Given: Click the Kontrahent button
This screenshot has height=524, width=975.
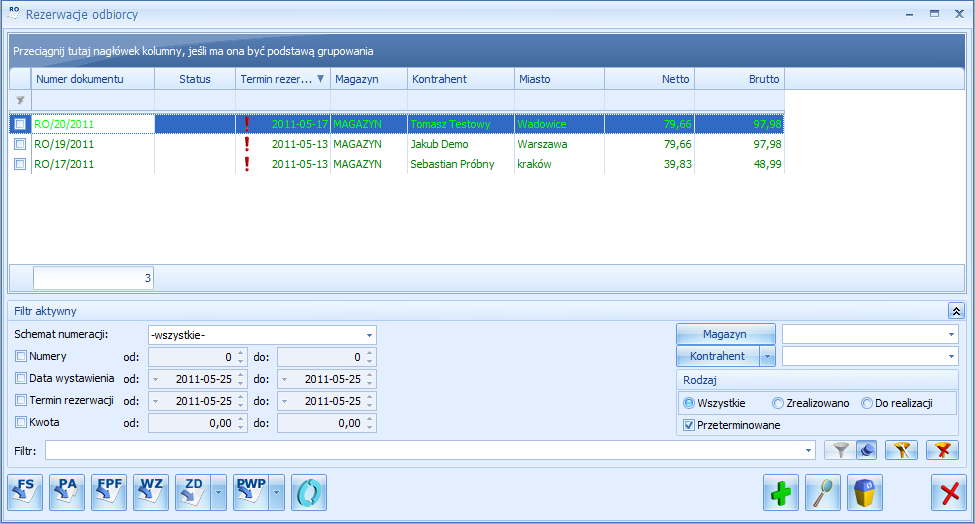Looking at the screenshot, I should [x=718, y=356].
